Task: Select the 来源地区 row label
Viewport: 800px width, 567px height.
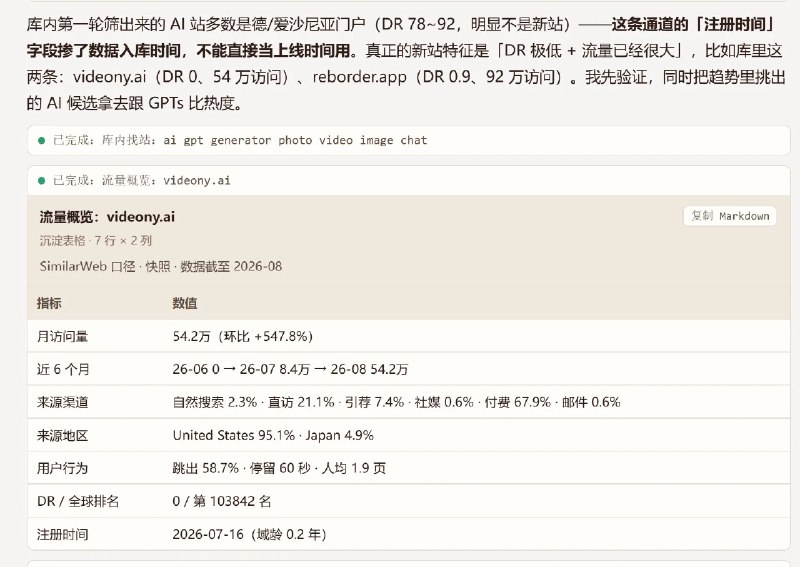Action: (x=62, y=435)
